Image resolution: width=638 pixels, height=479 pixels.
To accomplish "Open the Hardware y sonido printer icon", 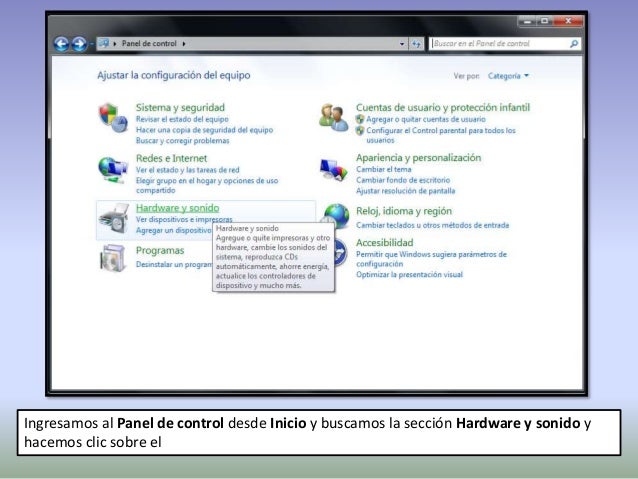I will tap(114, 219).
